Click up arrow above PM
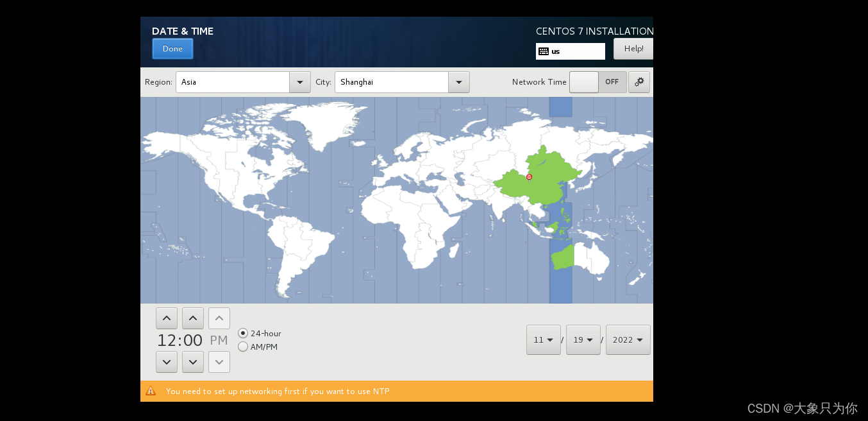The image size is (868, 421). tap(219, 318)
